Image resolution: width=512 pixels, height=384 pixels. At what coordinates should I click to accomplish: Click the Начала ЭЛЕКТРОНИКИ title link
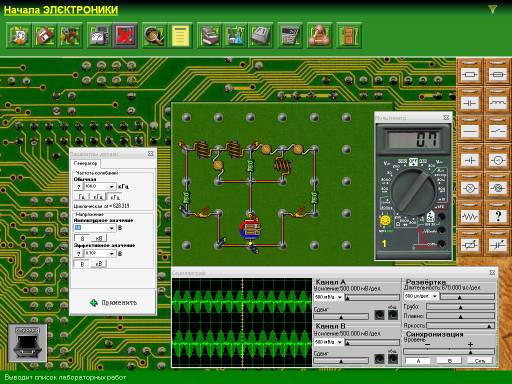pos(61,10)
